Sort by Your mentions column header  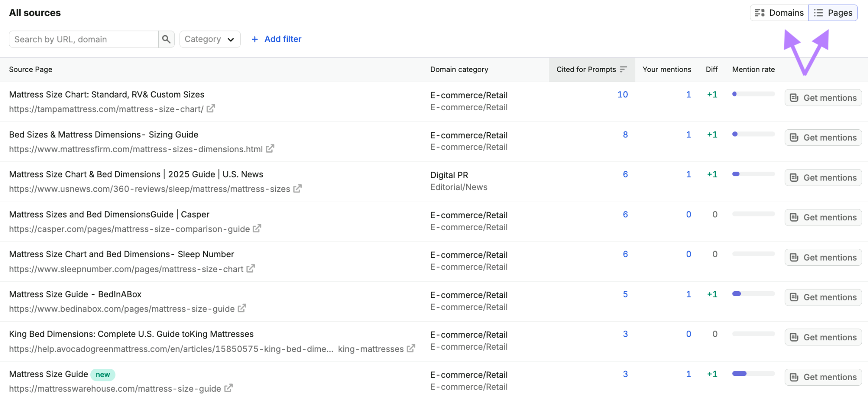(x=667, y=69)
